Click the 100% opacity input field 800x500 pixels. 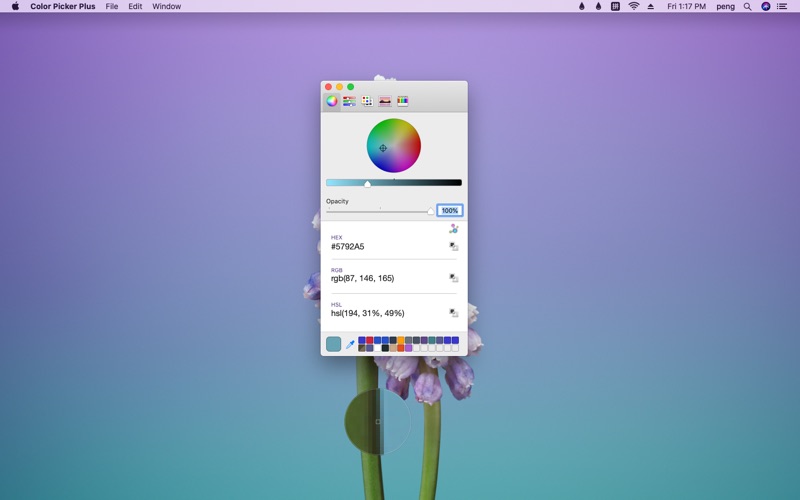(449, 210)
